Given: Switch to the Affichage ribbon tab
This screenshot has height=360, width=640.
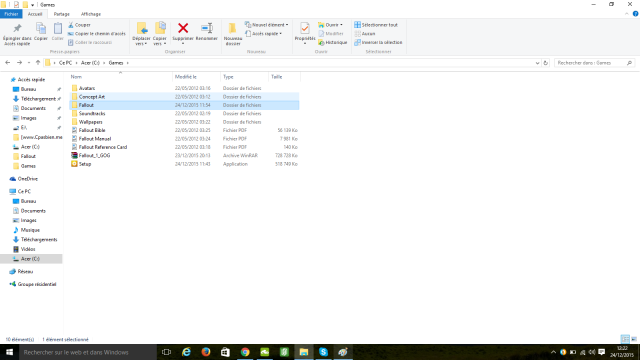Looking at the screenshot, I should click(x=91, y=14).
